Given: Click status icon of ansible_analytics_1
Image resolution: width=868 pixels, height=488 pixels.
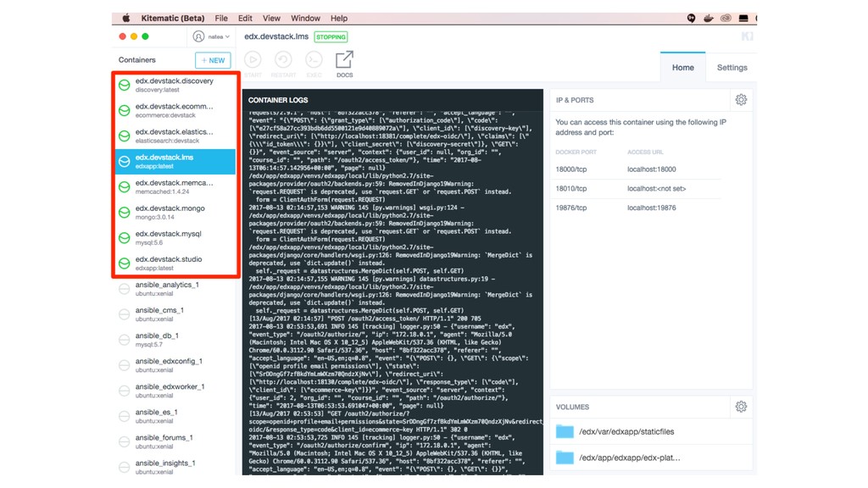Looking at the screenshot, I should coord(125,289).
